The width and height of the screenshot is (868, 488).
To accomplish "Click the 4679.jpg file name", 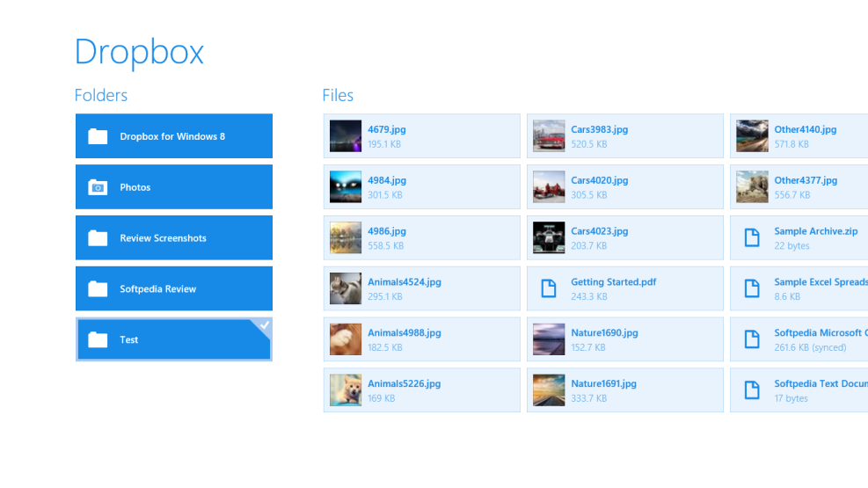I will click(x=386, y=129).
